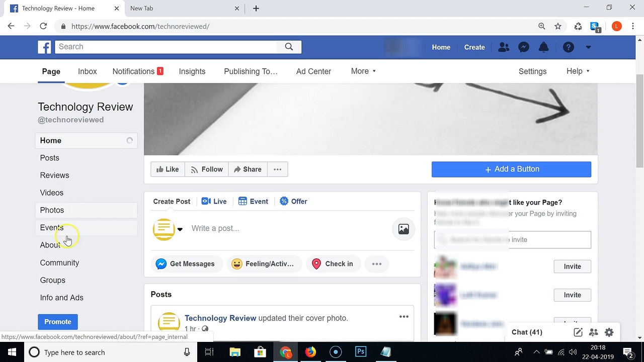
Task: Open Firefox from the taskbar
Action: click(310, 352)
